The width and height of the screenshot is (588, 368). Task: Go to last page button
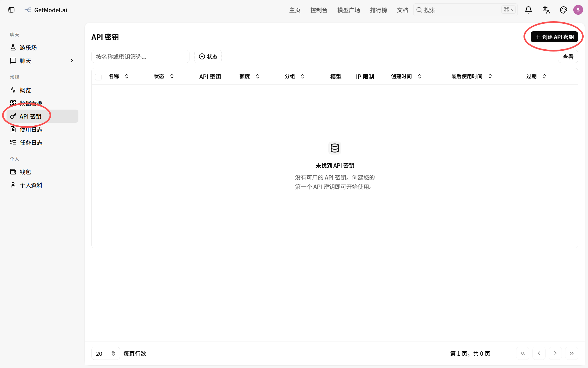572,353
